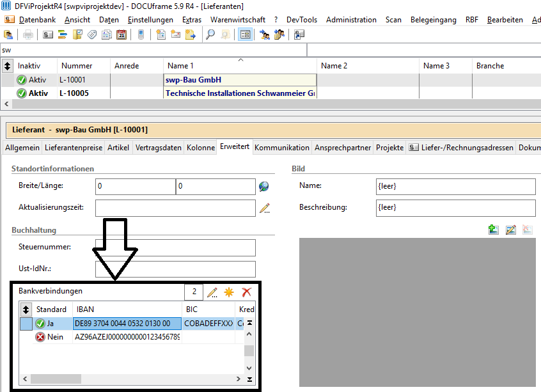Click the greyed delete image icon

coord(527,229)
